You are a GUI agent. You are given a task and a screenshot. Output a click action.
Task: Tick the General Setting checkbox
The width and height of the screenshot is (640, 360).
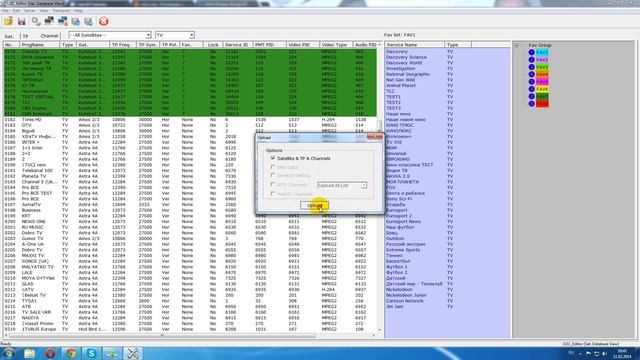273,175
